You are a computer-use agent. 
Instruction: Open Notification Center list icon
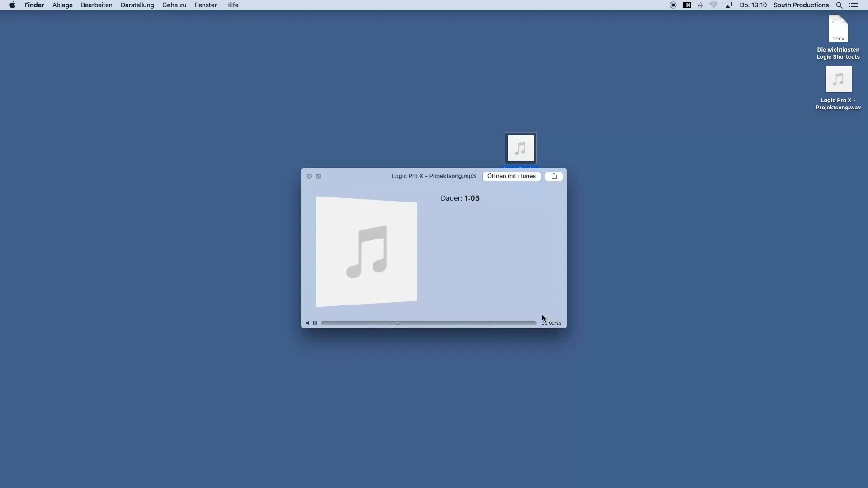click(854, 5)
